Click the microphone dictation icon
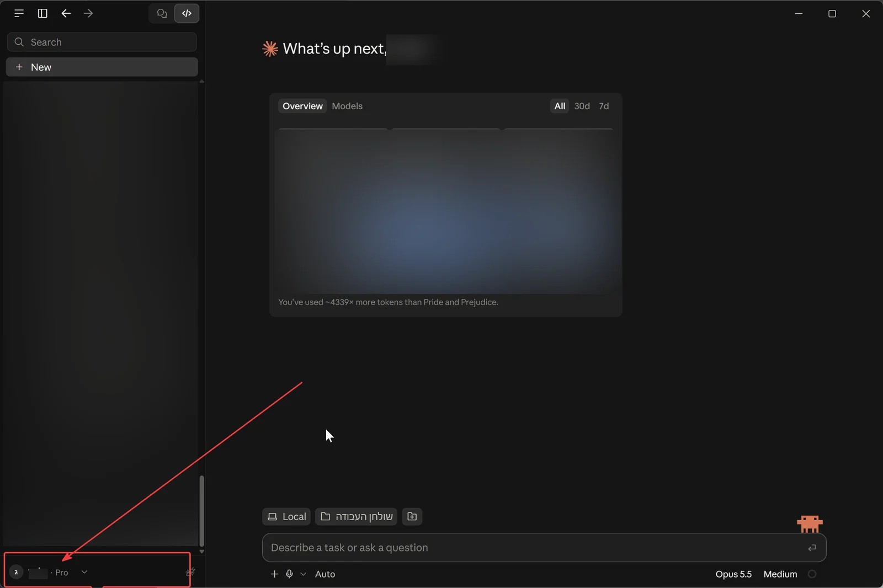Viewport: 883px width, 588px height. point(289,574)
